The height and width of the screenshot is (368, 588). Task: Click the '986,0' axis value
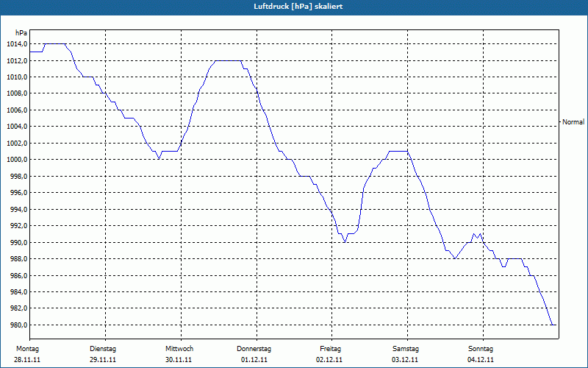click(18, 275)
